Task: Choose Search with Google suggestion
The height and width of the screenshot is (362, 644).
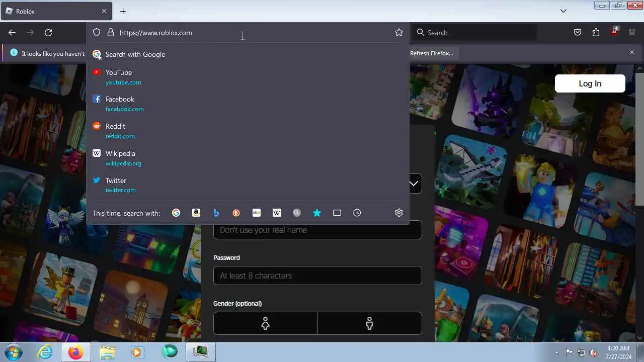Action: pyautogui.click(x=248, y=54)
